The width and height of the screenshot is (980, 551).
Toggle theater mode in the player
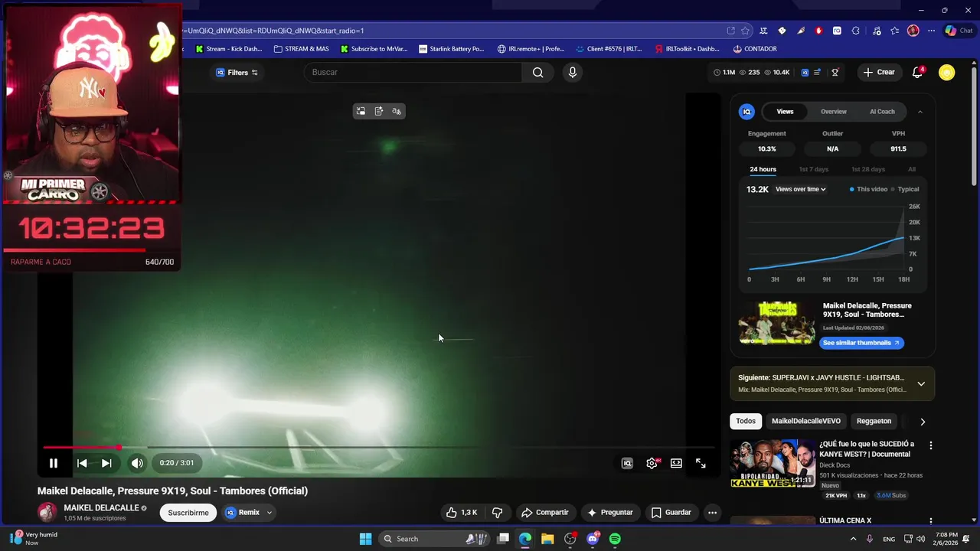[x=676, y=463]
